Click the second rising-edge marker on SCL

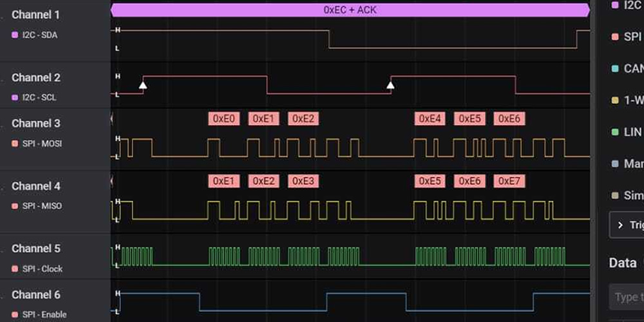tap(391, 85)
